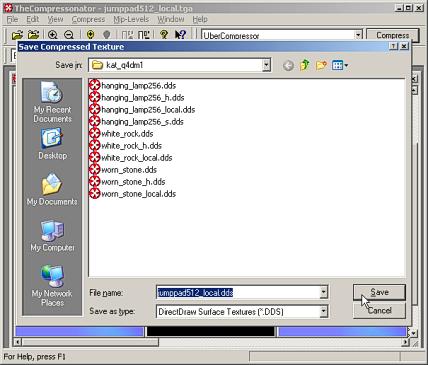
Task: Open My Documents in the places bar
Action: point(52,189)
